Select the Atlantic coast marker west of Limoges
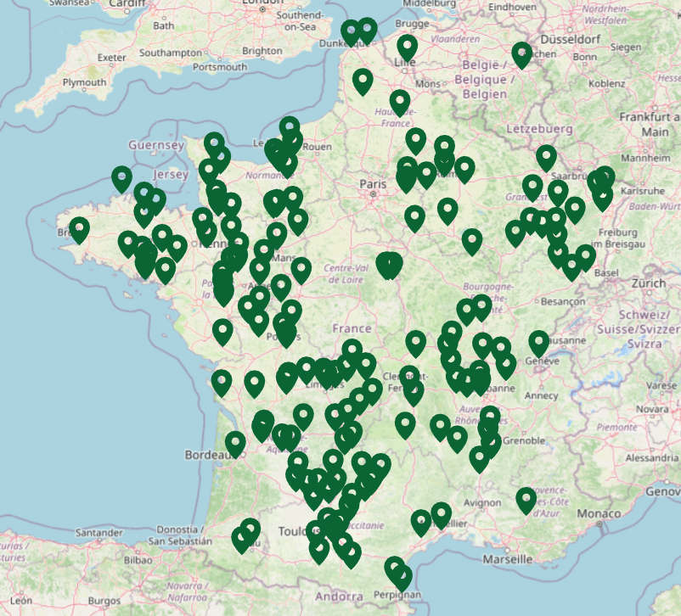681x616 pixels. [222, 383]
